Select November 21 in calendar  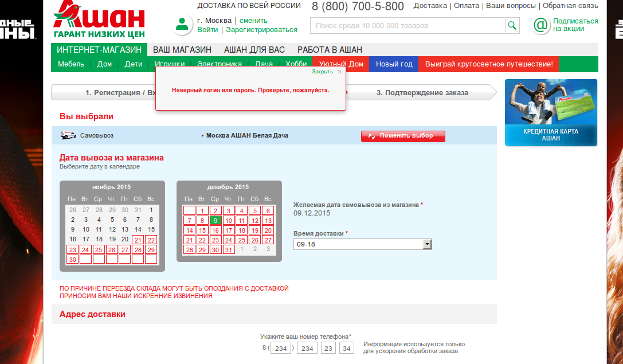coord(138,240)
